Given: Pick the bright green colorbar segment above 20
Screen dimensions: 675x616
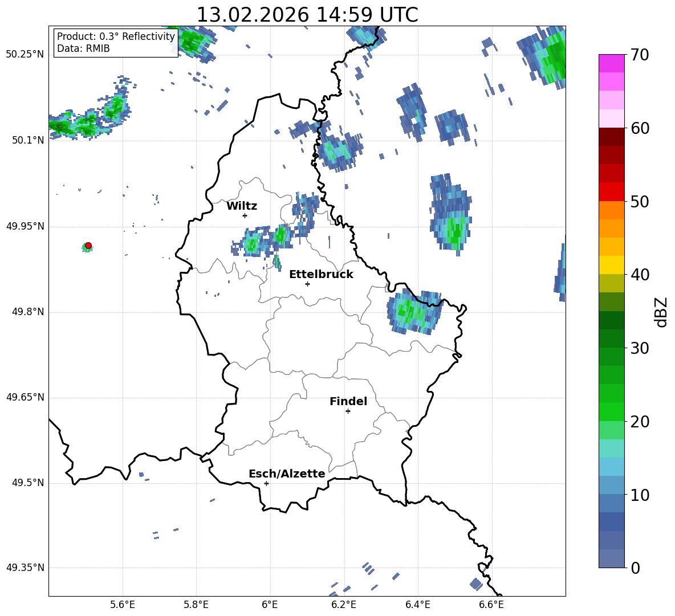Looking at the screenshot, I should 611,411.
